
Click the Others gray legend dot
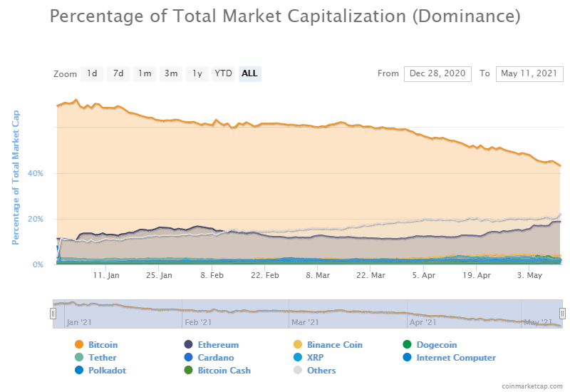pos(298,370)
